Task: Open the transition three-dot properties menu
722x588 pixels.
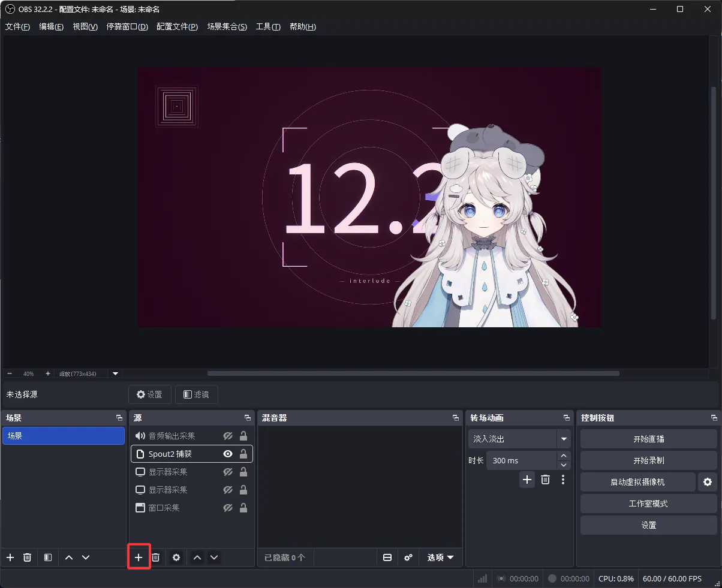Action: coord(563,480)
